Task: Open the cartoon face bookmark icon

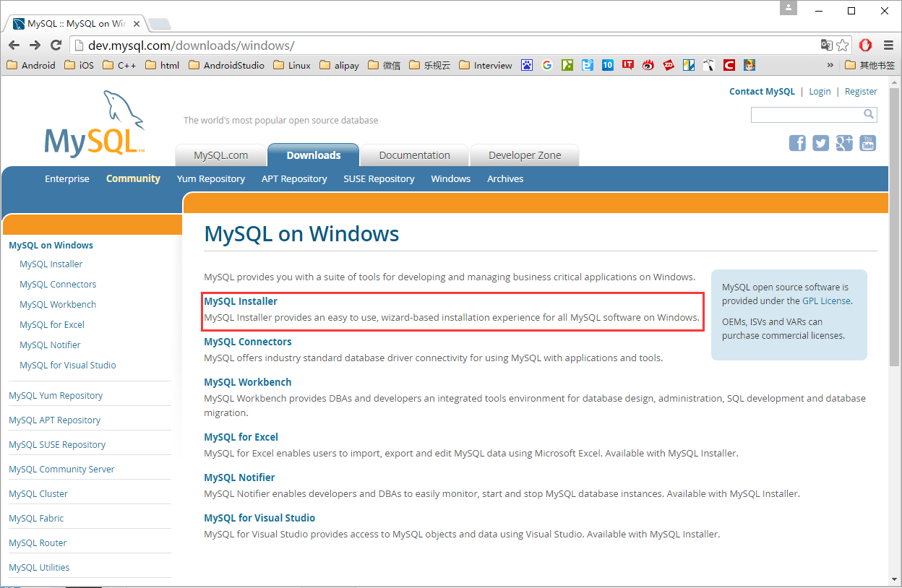Action: (749, 65)
